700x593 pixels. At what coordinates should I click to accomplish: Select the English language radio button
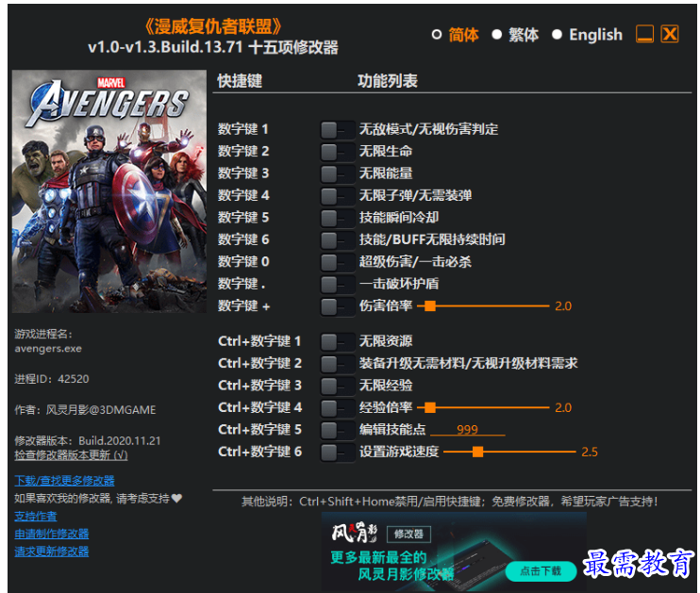pyautogui.click(x=557, y=34)
